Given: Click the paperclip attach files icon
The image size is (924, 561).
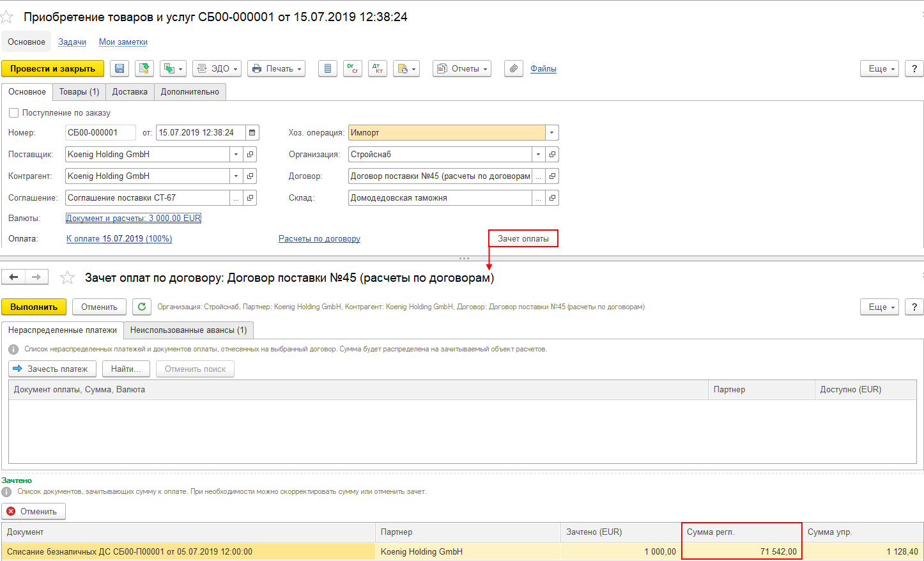Looking at the screenshot, I should tap(514, 68).
